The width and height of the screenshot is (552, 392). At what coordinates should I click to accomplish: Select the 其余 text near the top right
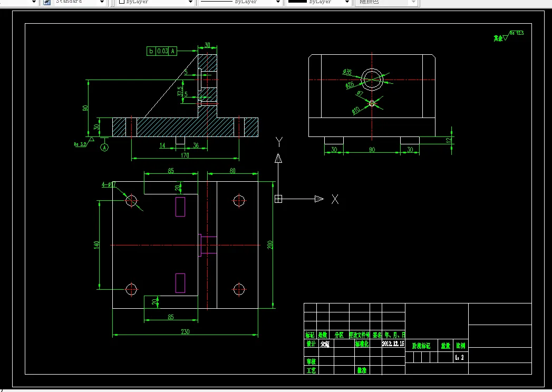pyautogui.click(x=498, y=38)
